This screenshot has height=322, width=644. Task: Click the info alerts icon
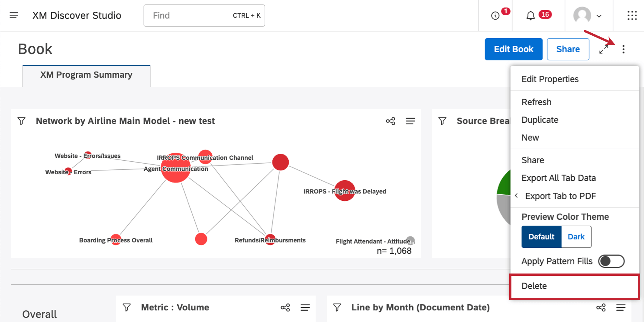point(495,16)
